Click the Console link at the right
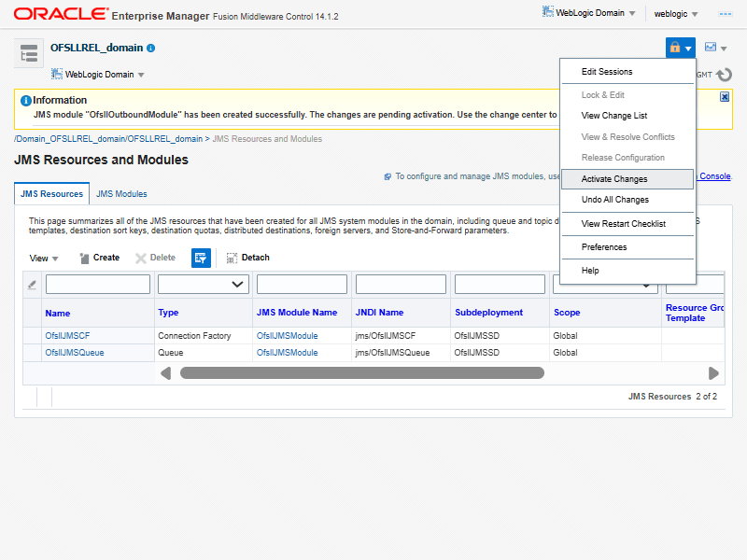The height and width of the screenshot is (560, 747). [714, 176]
